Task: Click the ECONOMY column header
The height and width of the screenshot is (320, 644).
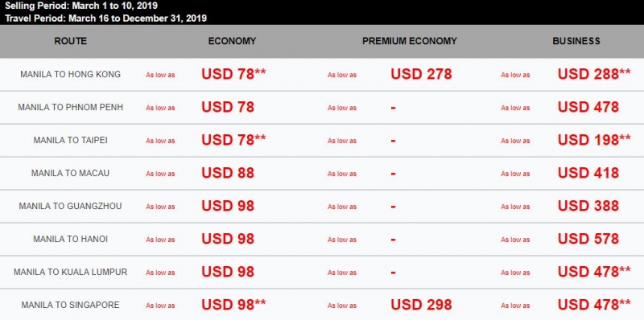Action: (232, 41)
